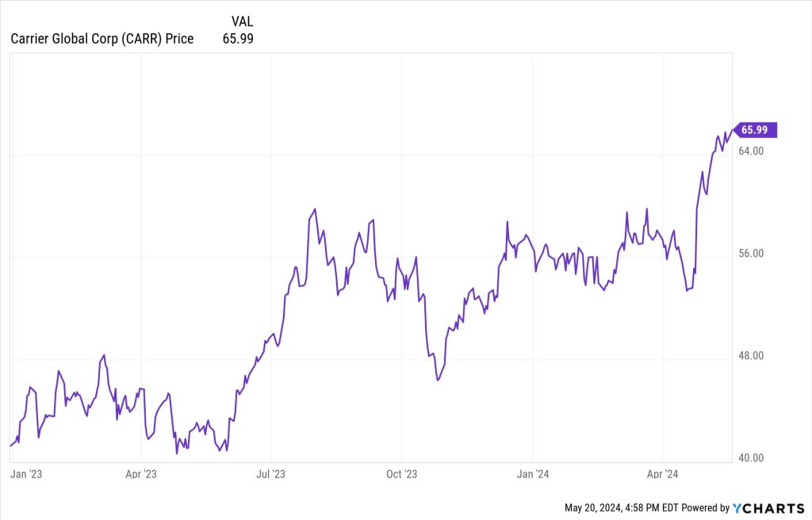Click the price line's August 2023 peak
Viewport: 812px width, 520px height.
316,209
